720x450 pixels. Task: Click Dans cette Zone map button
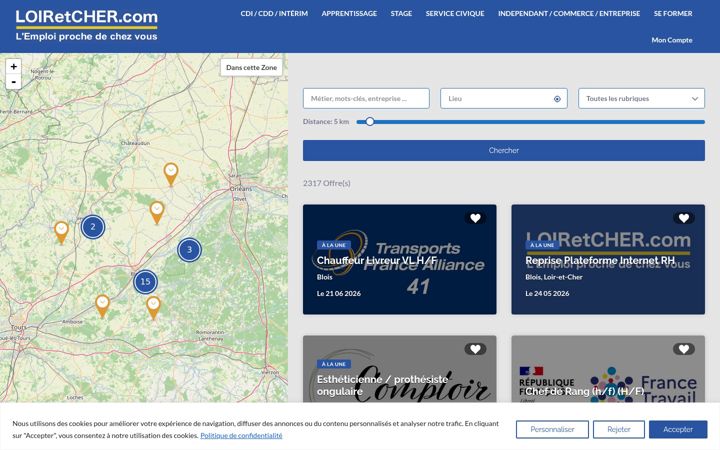coord(251,68)
